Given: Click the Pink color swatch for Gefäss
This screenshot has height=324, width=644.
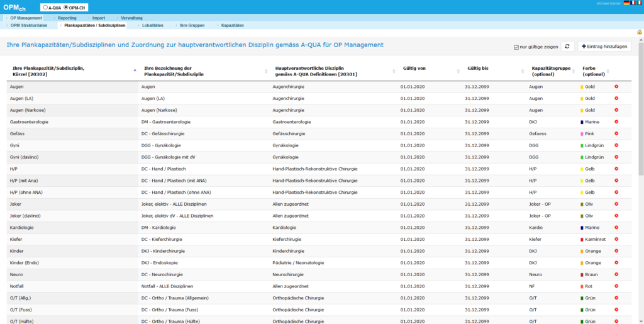Looking at the screenshot, I should [x=582, y=133].
